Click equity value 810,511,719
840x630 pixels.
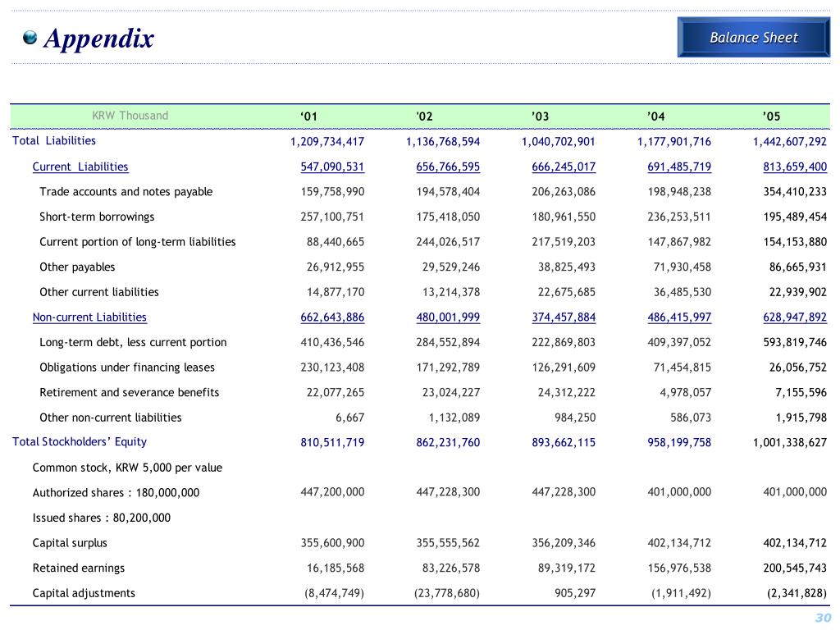point(332,442)
